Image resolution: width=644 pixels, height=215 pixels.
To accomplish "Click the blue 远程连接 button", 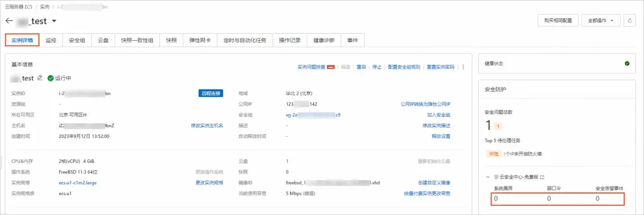I will [211, 93].
